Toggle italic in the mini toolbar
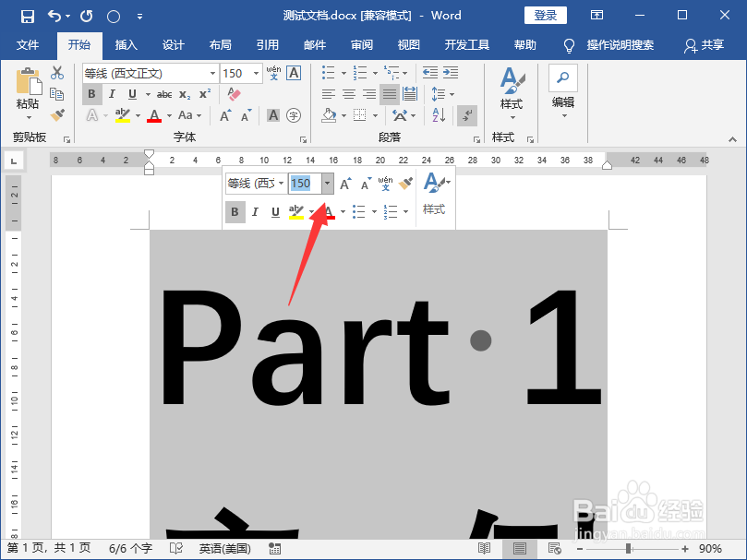The height and width of the screenshot is (560, 747). [255, 212]
